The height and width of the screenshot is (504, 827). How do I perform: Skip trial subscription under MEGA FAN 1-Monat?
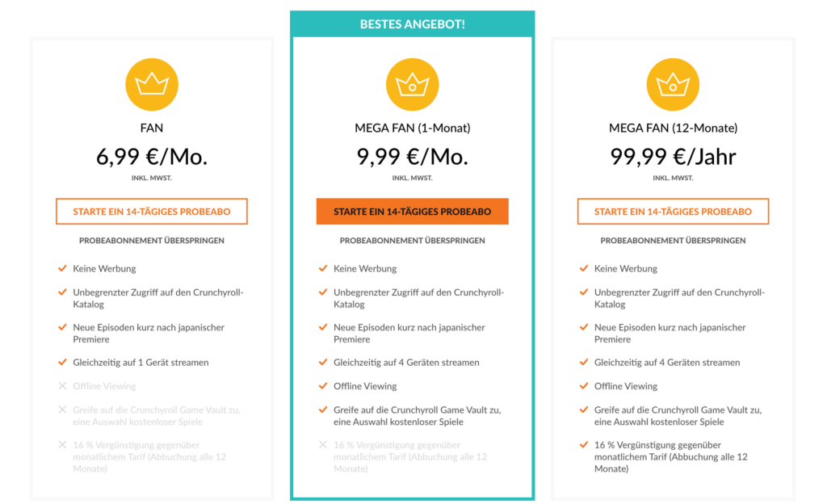coord(413,241)
